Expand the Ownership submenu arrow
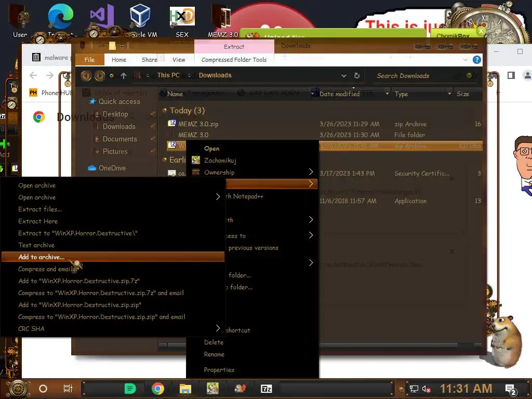532x399 pixels. click(311, 172)
